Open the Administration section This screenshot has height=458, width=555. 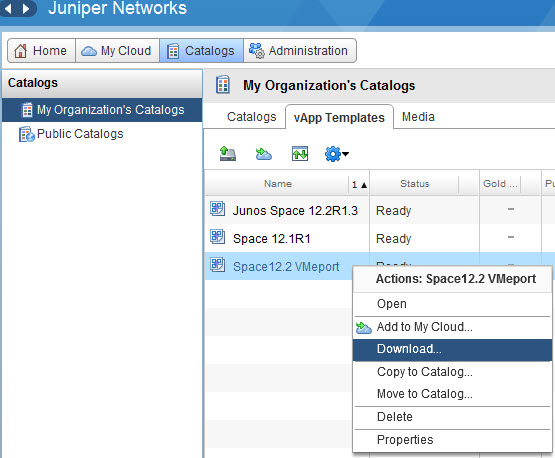[x=299, y=51]
